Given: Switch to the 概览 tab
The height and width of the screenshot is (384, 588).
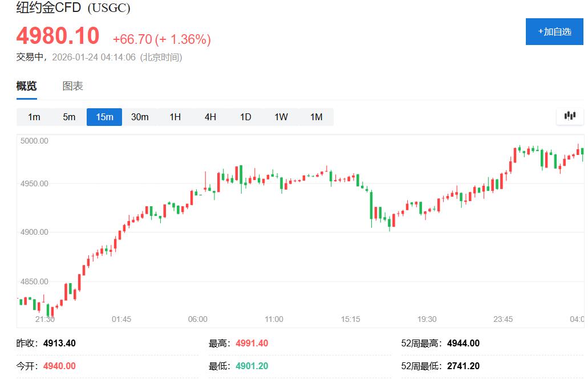Looking at the screenshot, I should point(26,86).
